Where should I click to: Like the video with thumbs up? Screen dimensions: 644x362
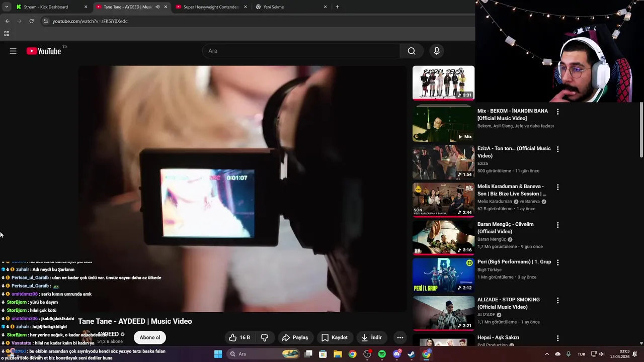(x=239, y=337)
